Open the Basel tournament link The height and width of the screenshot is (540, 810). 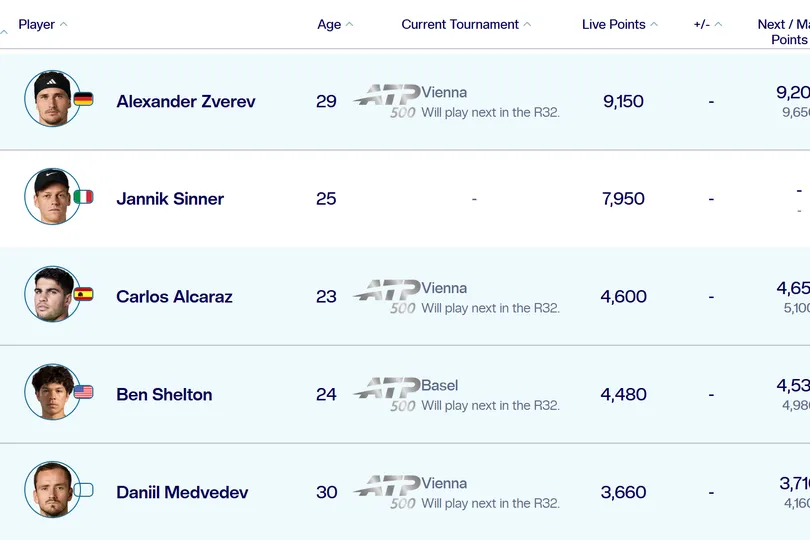440,385
